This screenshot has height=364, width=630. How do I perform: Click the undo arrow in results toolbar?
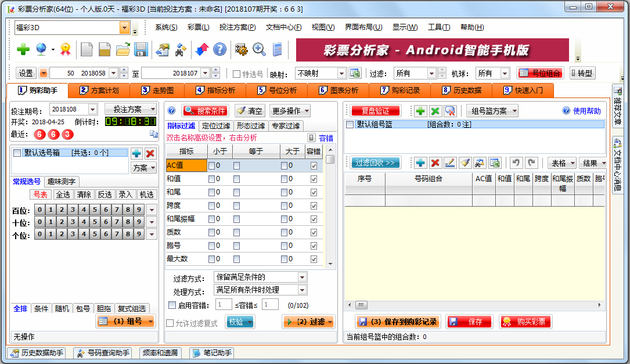click(x=514, y=163)
